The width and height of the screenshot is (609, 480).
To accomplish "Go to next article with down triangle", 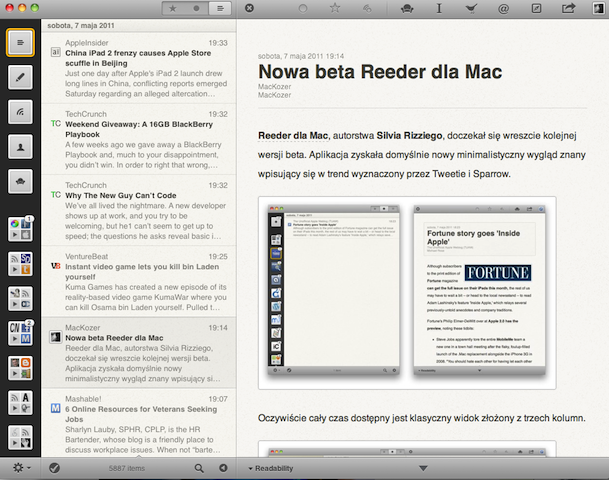I will point(423,468).
